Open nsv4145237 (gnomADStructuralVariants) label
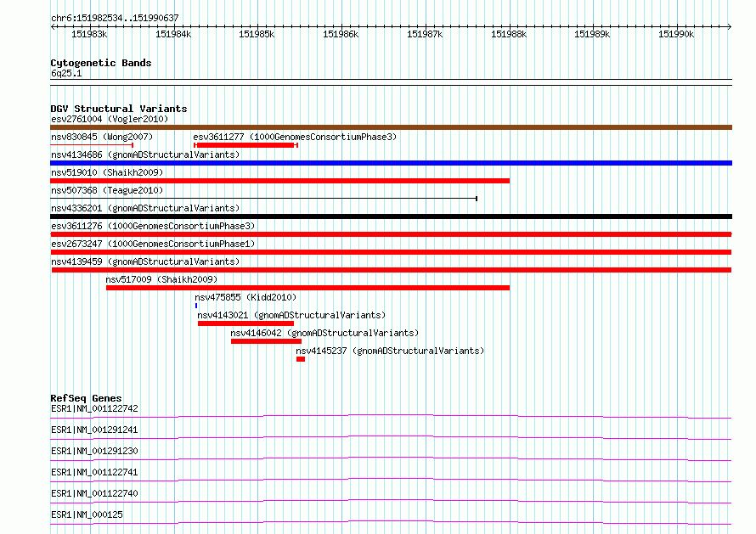Screen dimensions: 756x534 (x=390, y=351)
